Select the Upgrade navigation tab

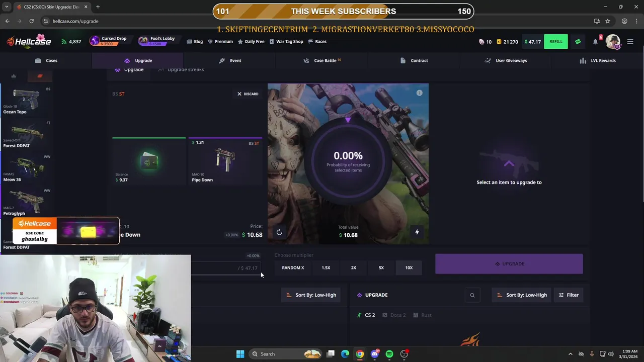pos(137,60)
